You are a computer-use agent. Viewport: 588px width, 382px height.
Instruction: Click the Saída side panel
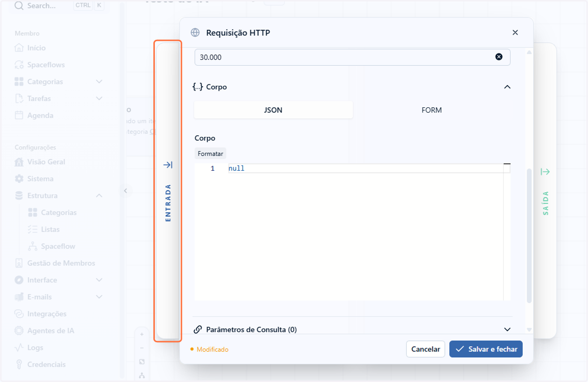tap(545, 191)
